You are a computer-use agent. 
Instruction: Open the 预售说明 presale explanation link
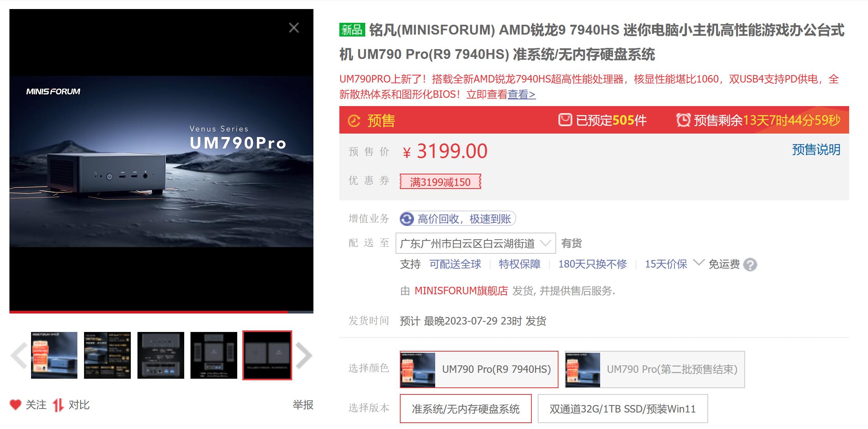816,150
